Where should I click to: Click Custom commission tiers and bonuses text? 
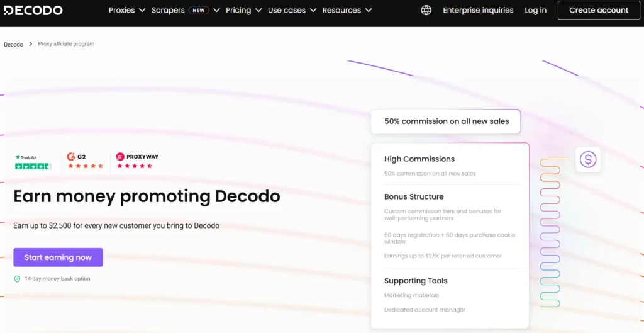[443, 215]
